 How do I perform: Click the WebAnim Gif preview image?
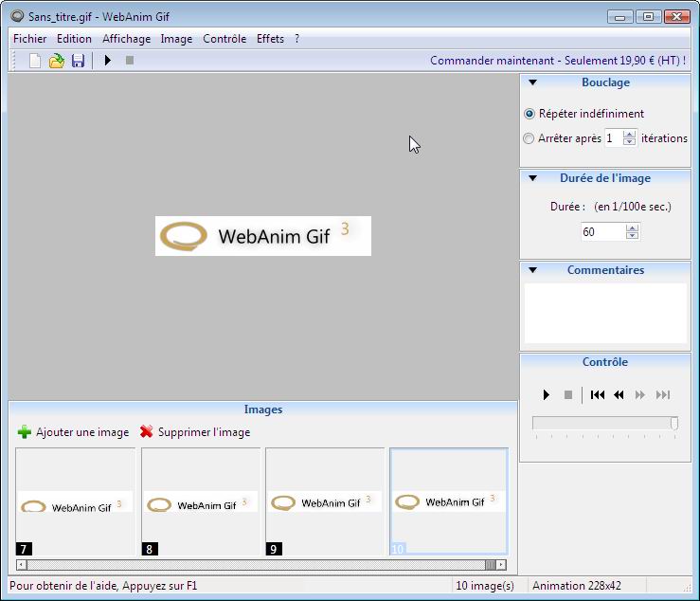tap(263, 236)
